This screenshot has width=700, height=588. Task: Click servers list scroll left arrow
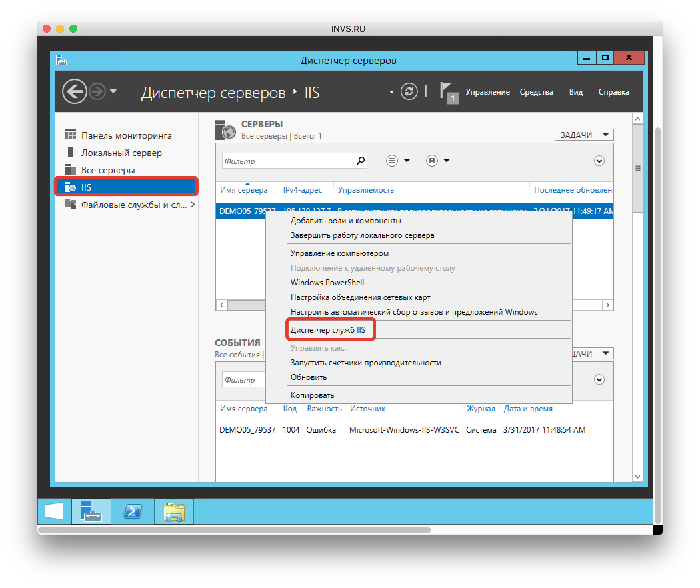[222, 305]
